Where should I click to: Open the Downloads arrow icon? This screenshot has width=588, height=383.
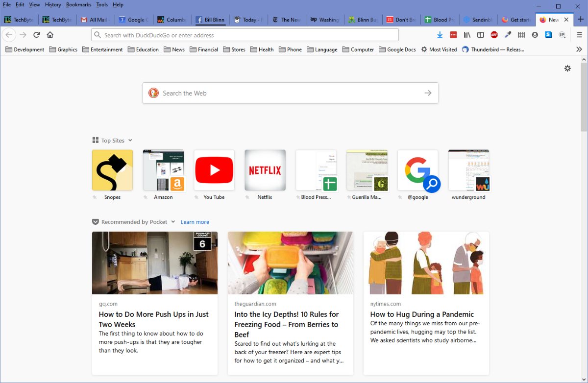(440, 35)
